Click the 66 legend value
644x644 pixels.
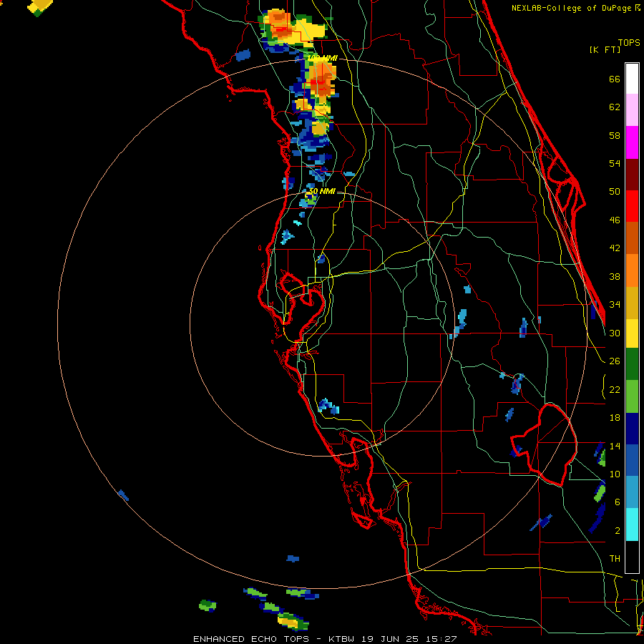[x=615, y=79]
